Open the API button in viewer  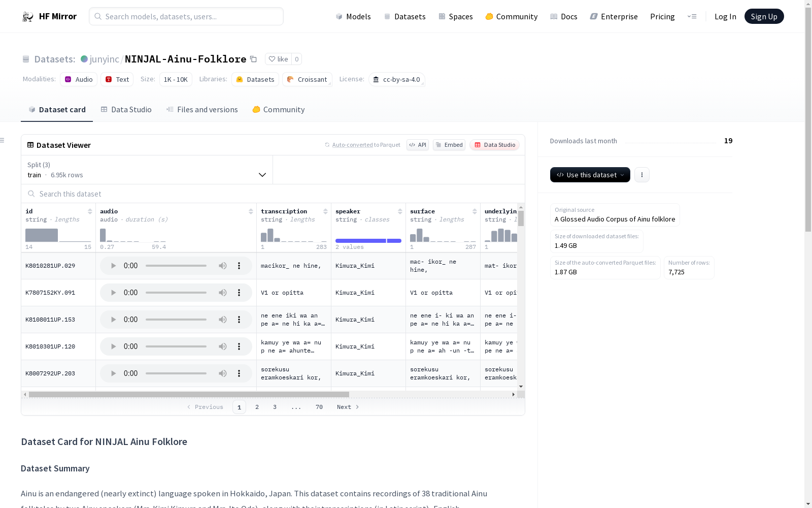pyautogui.click(x=418, y=145)
